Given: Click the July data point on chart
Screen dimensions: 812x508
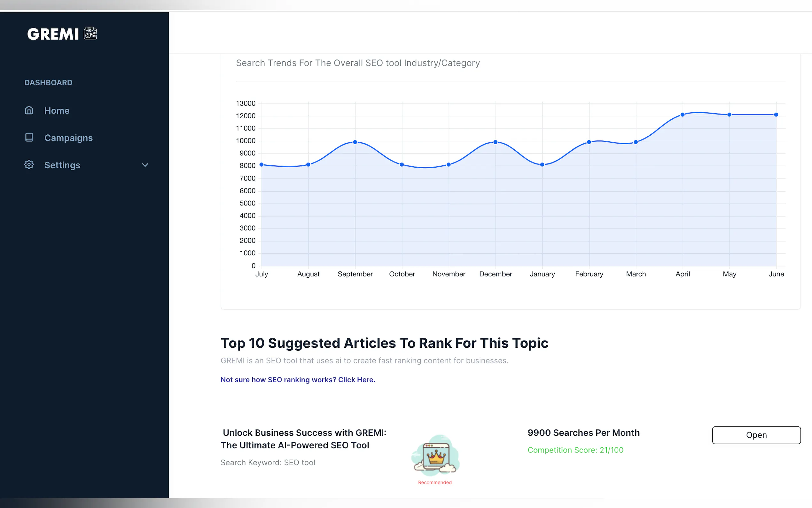Looking at the screenshot, I should (262, 165).
